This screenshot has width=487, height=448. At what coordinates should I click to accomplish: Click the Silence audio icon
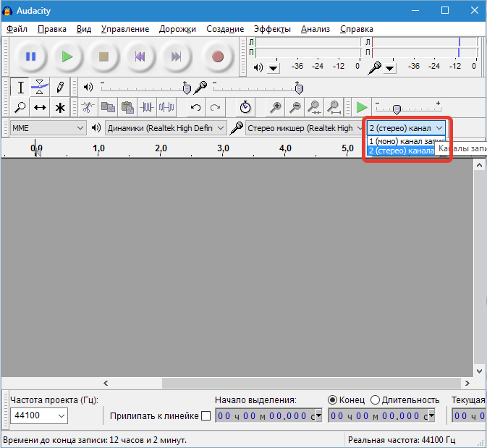point(166,108)
